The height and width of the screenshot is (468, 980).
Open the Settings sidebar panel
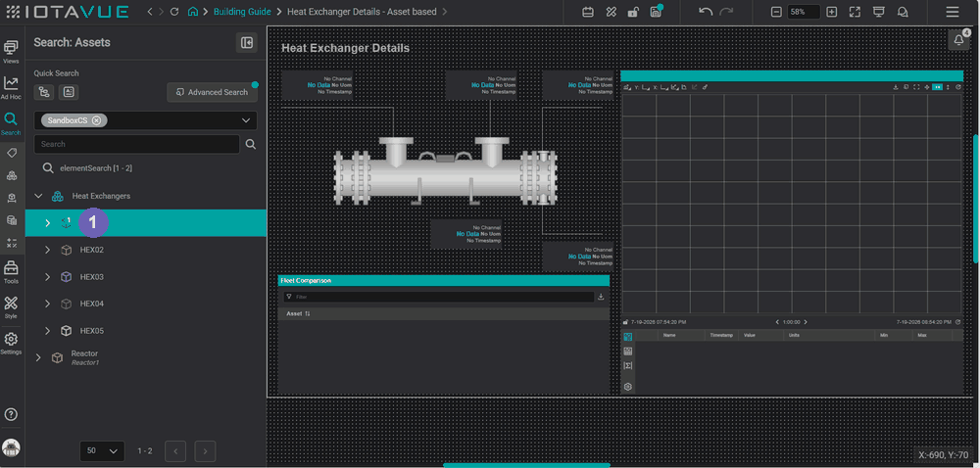pyautogui.click(x=11, y=343)
